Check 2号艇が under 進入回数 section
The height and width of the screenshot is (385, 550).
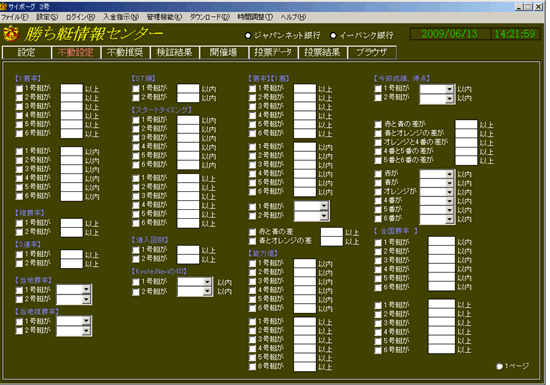tap(136, 259)
